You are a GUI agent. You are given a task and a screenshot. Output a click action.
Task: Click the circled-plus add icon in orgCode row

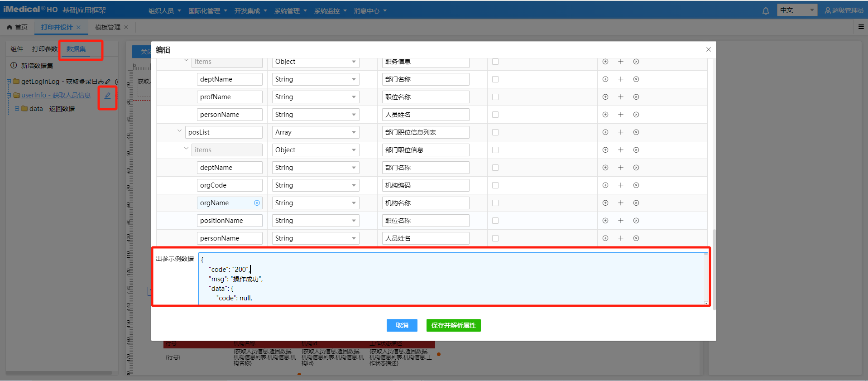pyautogui.click(x=605, y=185)
